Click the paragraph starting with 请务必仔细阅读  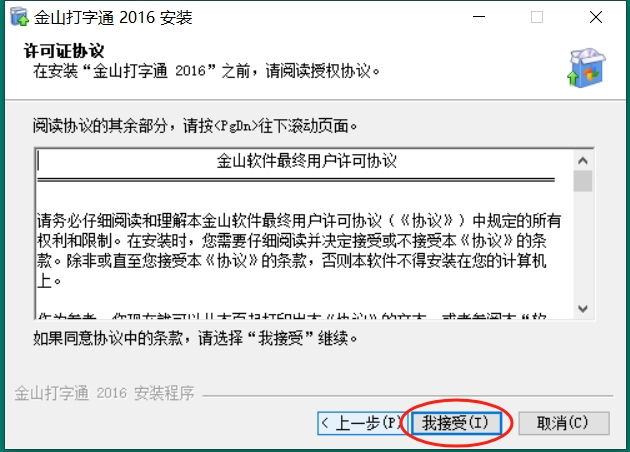point(299,251)
